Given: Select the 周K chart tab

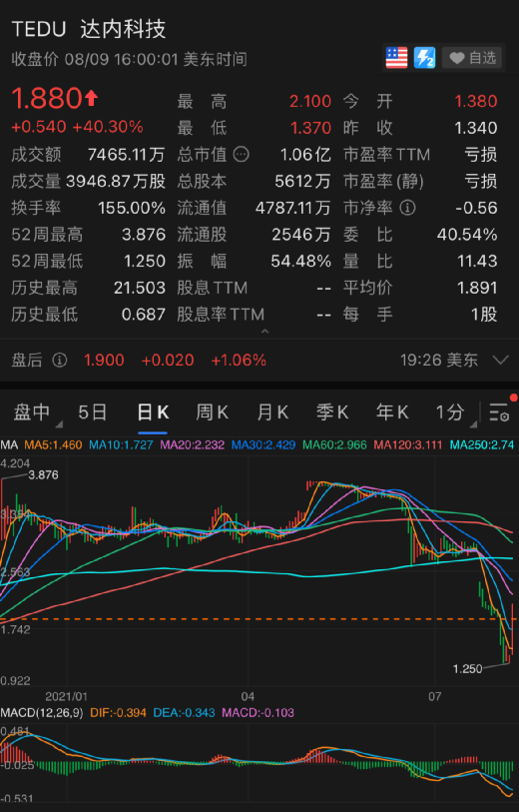Looking at the screenshot, I should coord(213,412).
